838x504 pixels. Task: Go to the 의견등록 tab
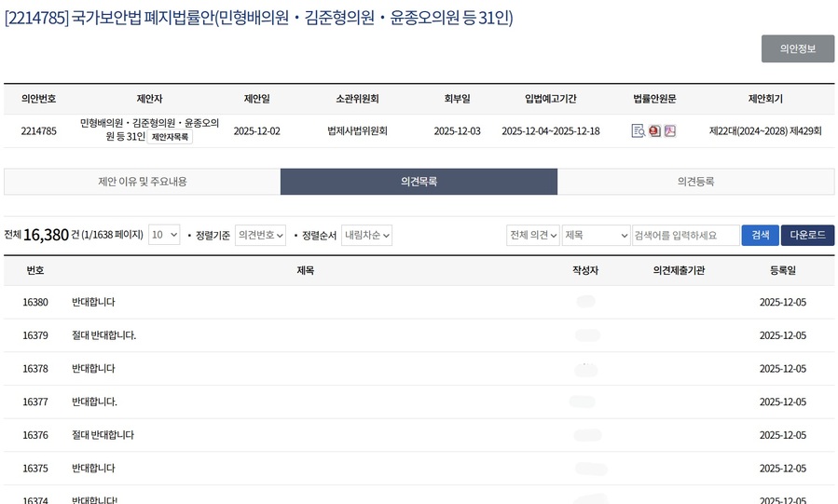(695, 182)
